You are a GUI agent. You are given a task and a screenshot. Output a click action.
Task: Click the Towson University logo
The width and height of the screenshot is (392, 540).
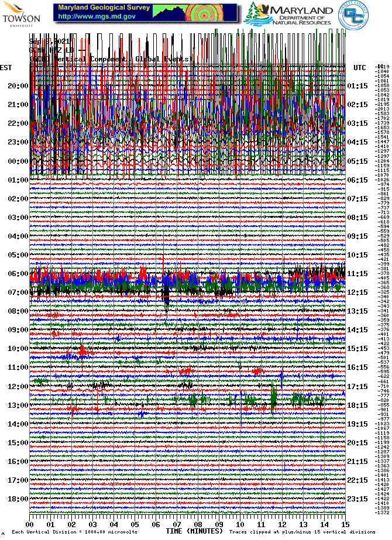(x=22, y=14)
